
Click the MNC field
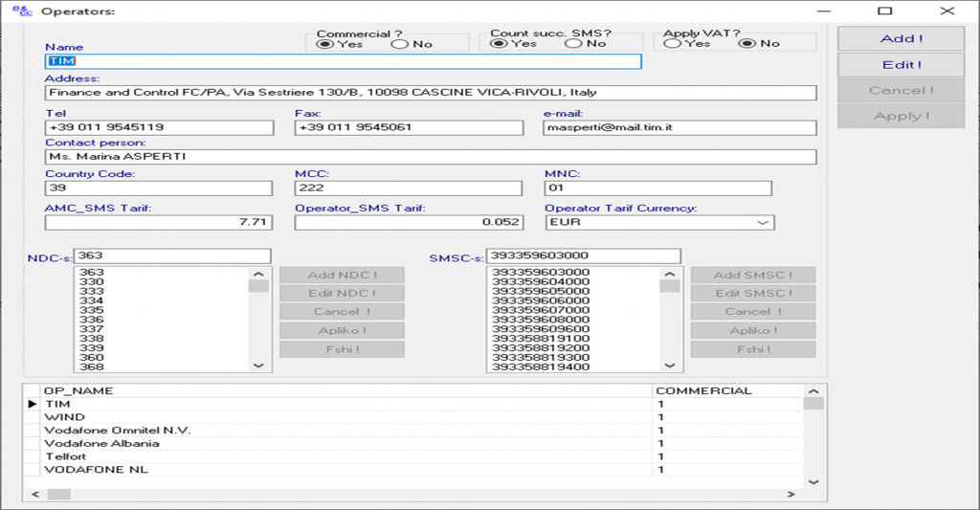658,188
